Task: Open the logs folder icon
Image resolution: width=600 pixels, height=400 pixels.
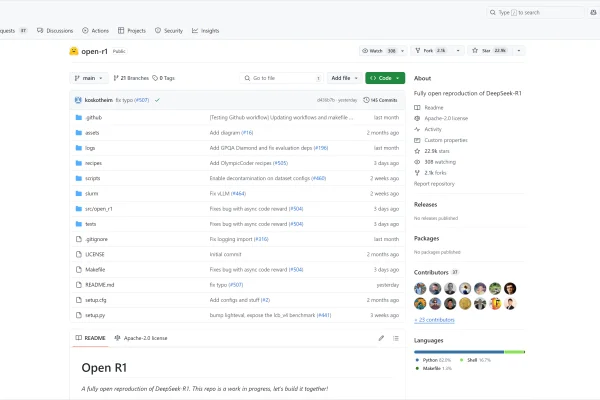Action: (79, 148)
